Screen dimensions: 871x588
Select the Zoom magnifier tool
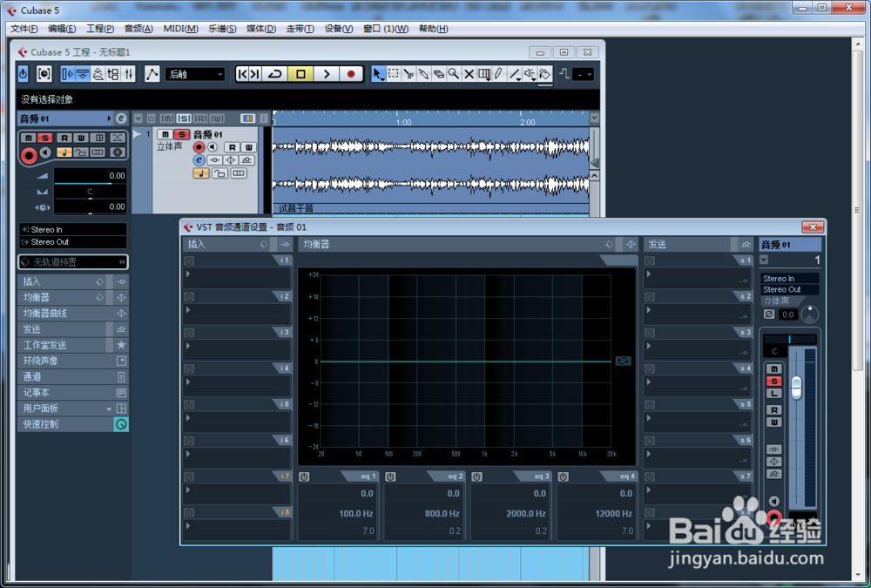click(453, 74)
